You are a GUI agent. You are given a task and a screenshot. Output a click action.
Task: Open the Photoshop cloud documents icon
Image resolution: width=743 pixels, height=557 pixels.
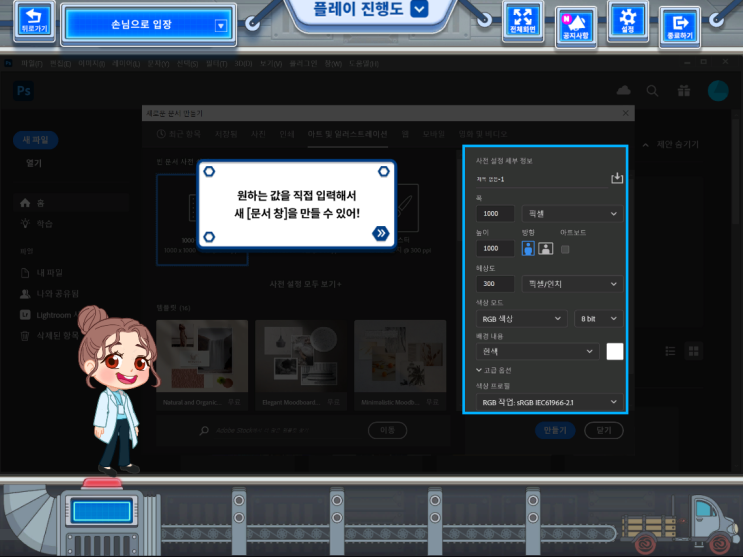tap(624, 91)
